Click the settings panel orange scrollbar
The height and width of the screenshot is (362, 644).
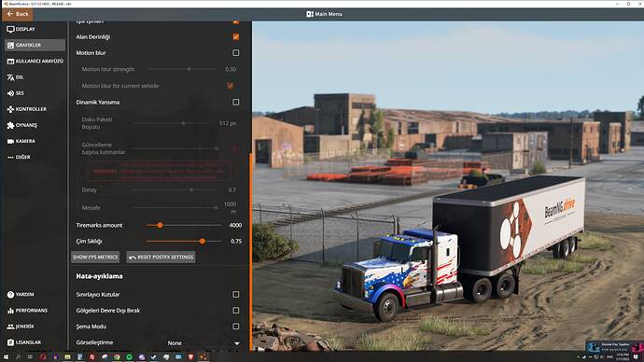coord(250,251)
